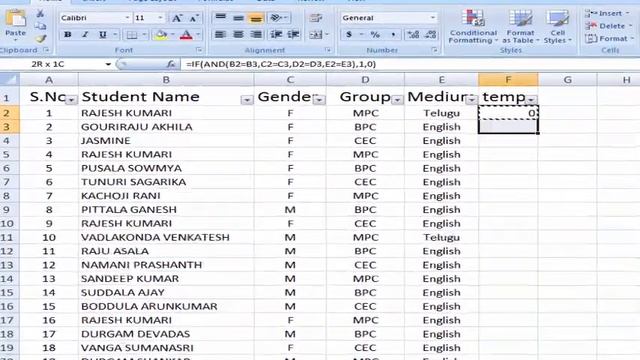Decrease font size with Shrink Font
The width and height of the screenshot is (640, 360).
pyautogui.click(x=194, y=18)
